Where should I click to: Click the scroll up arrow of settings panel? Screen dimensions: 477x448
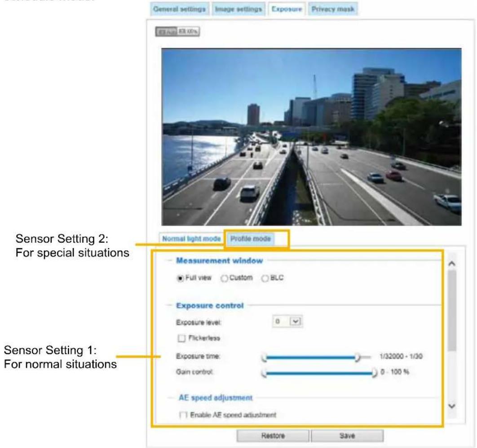point(452,264)
